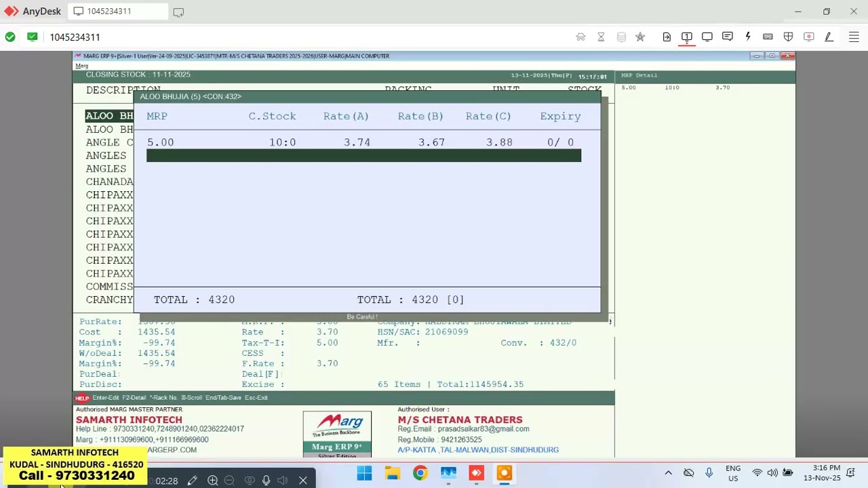This screenshot has width=868, height=488.
Task: Toggle the recorder webcam icon
Action: [x=249, y=481]
